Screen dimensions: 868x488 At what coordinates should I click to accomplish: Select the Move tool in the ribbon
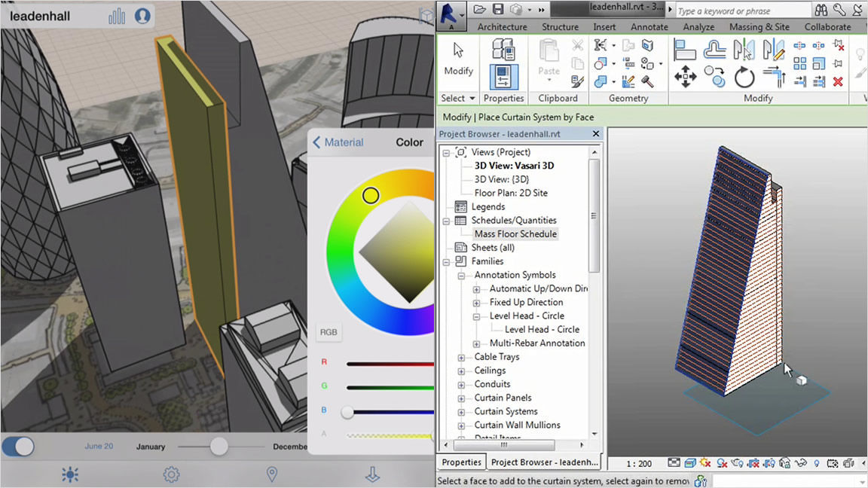(x=686, y=76)
